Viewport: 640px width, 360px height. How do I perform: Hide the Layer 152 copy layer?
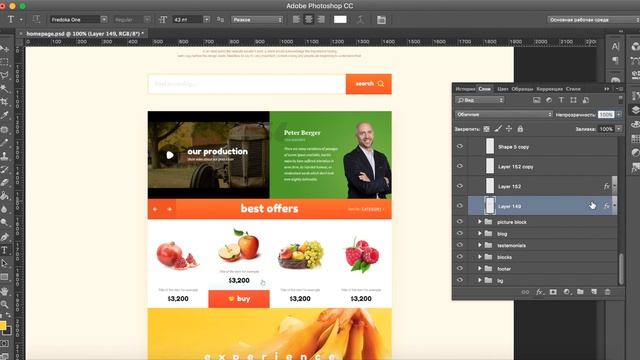coord(460,166)
